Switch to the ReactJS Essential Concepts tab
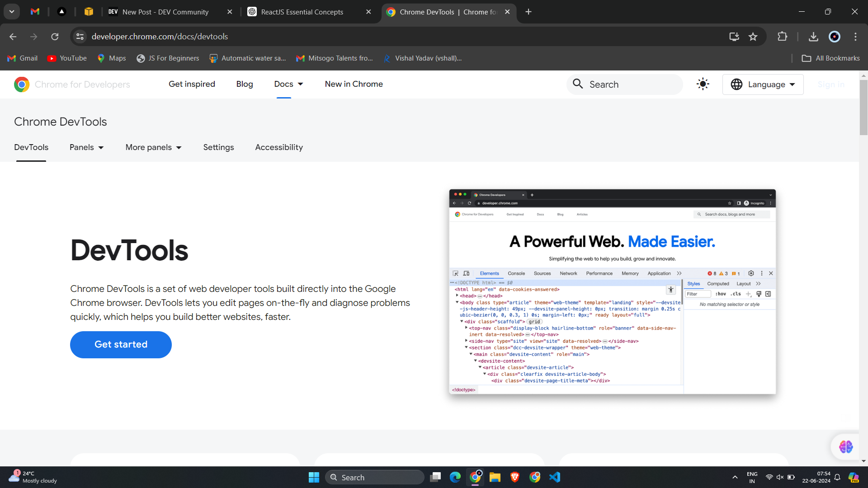The height and width of the screenshot is (488, 868). (302, 12)
